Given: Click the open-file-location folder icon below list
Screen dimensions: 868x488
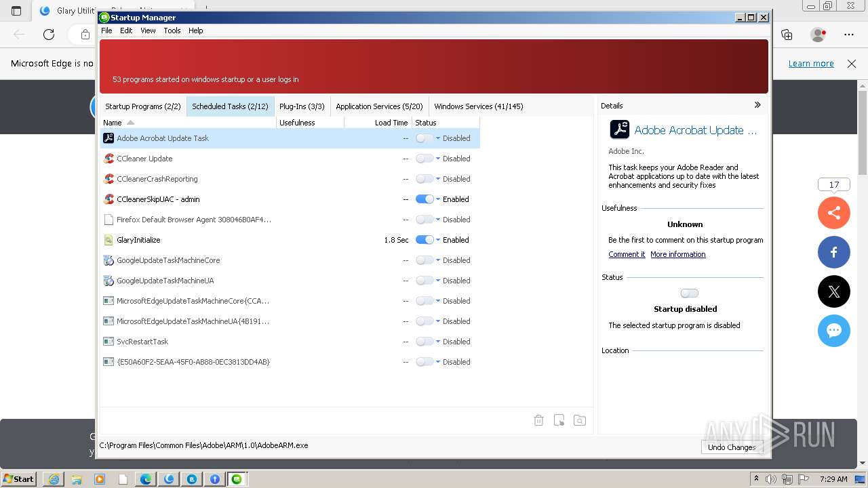Looking at the screenshot, I should [580, 420].
